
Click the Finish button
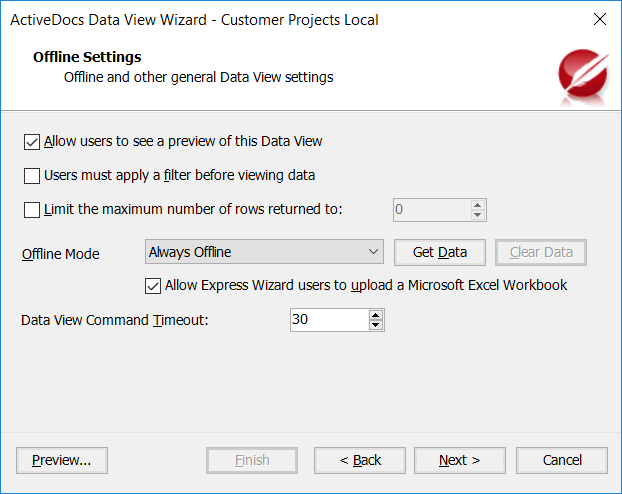(252, 460)
